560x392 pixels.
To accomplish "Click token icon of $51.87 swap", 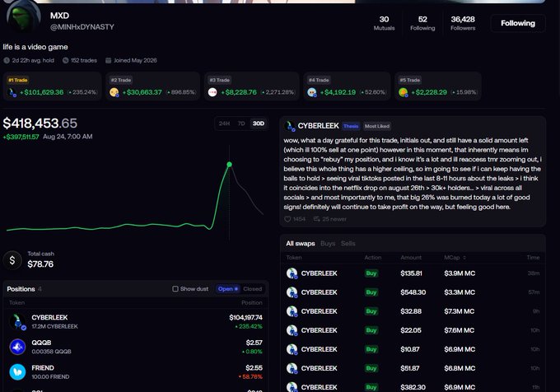I will (x=292, y=368).
